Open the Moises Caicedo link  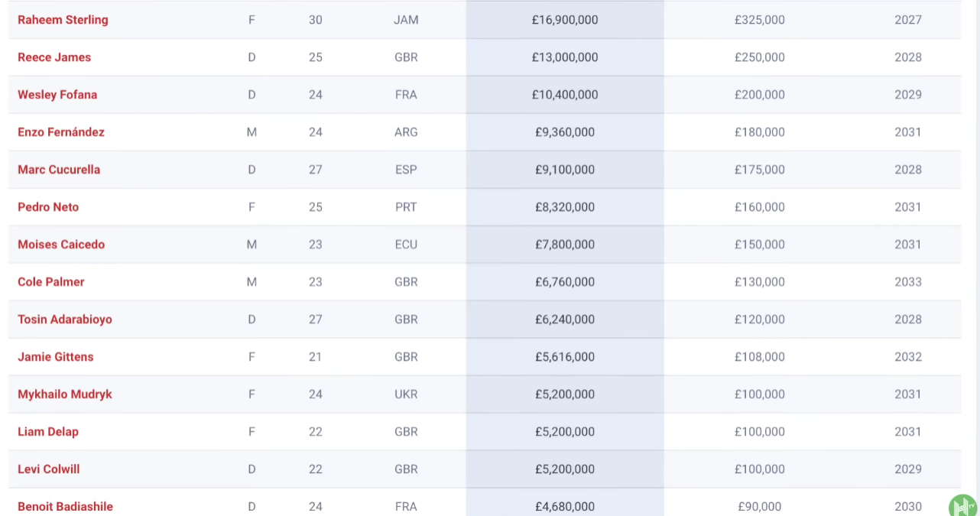[61, 245]
